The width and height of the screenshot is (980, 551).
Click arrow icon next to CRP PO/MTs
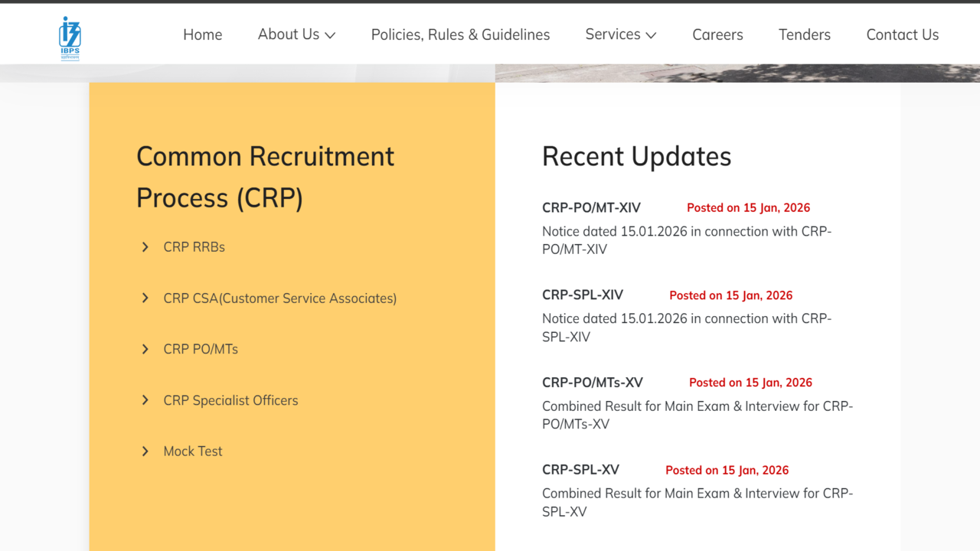145,349
